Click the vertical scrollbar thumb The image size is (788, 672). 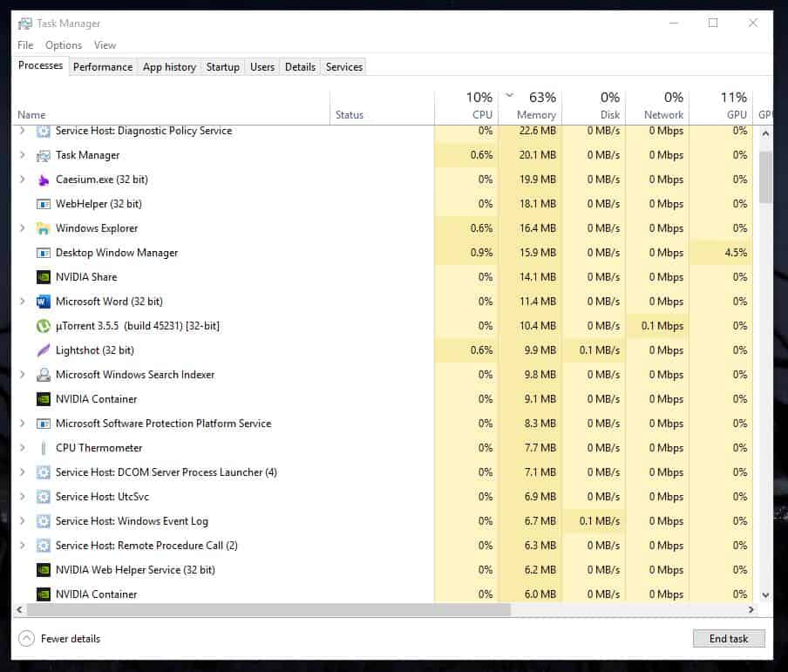click(765, 177)
